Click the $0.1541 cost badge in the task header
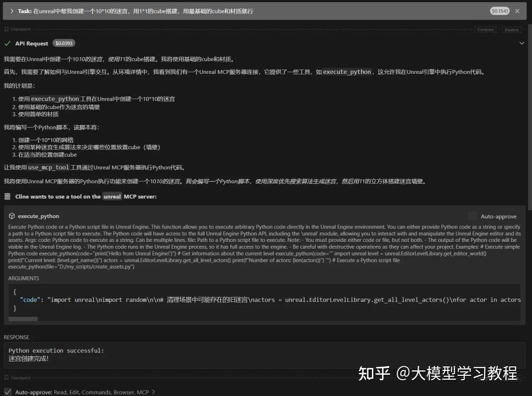The width and height of the screenshot is (532, 396). coord(499,10)
